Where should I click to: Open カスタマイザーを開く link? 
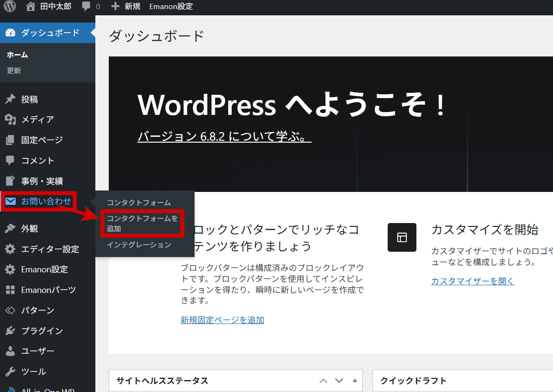(x=473, y=281)
